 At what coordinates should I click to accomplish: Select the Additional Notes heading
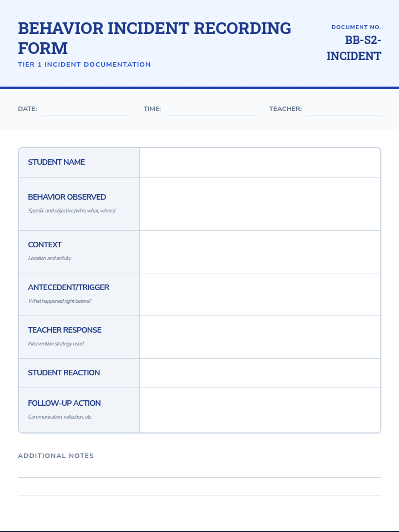56,456
